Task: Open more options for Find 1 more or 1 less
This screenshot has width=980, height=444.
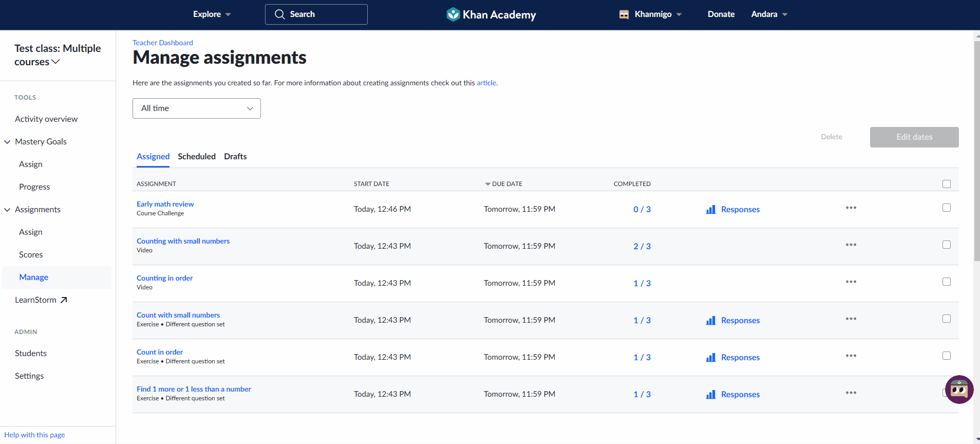Action: (x=851, y=393)
